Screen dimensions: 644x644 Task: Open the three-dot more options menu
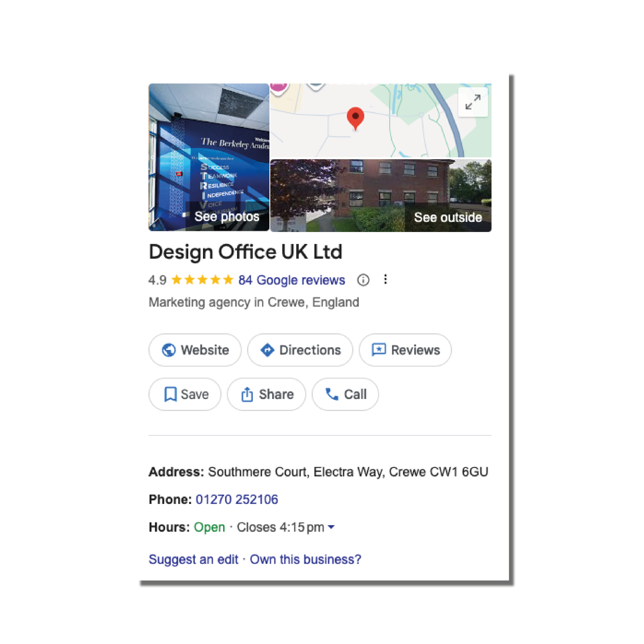click(x=385, y=279)
